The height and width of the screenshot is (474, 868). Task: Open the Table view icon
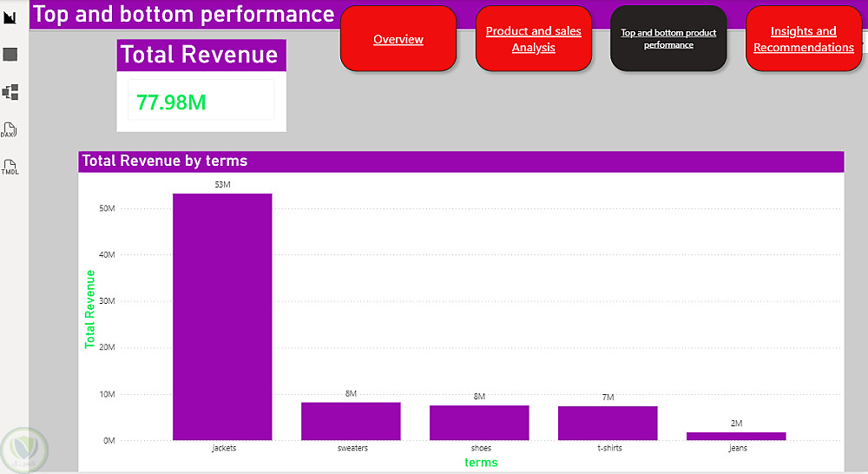(10, 55)
